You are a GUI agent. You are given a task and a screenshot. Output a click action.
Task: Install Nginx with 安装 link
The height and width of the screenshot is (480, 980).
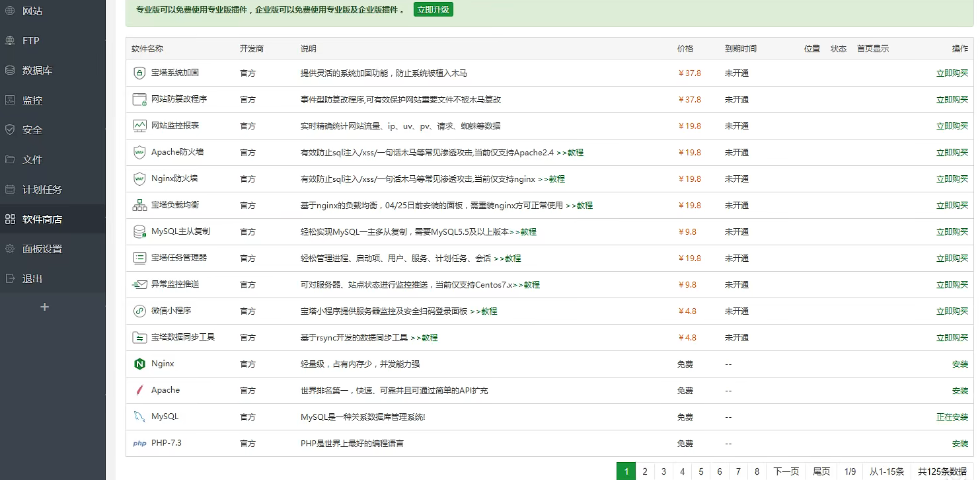tap(960, 364)
